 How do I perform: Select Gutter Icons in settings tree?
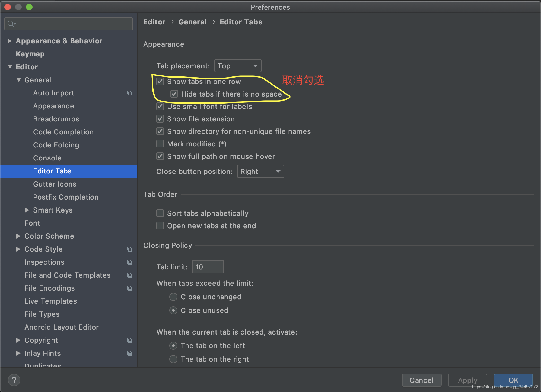(55, 184)
